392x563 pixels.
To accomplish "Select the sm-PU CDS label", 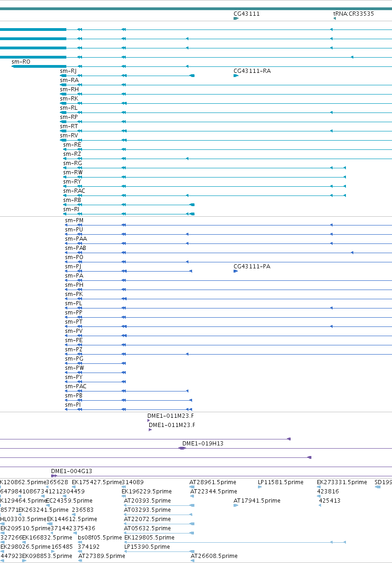I will pos(74,230).
